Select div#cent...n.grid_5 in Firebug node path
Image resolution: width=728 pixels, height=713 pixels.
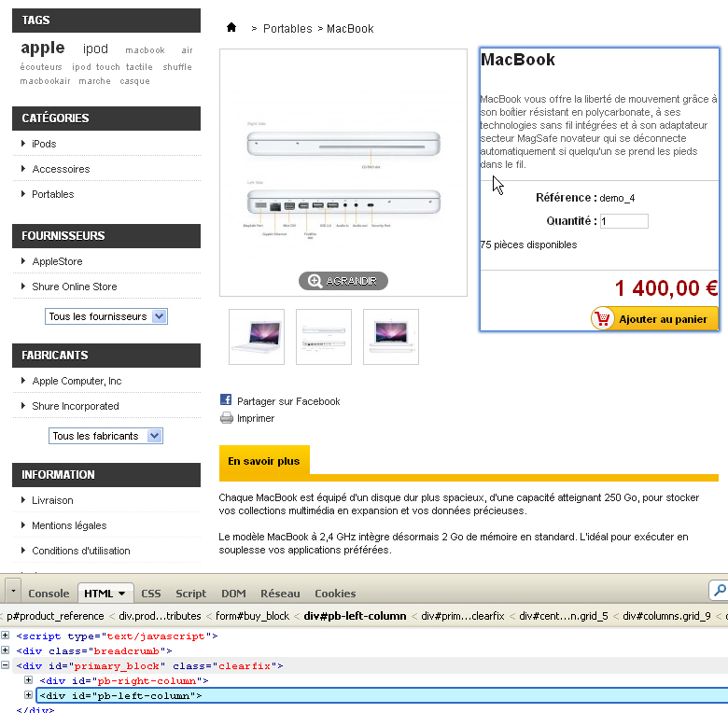click(563, 616)
